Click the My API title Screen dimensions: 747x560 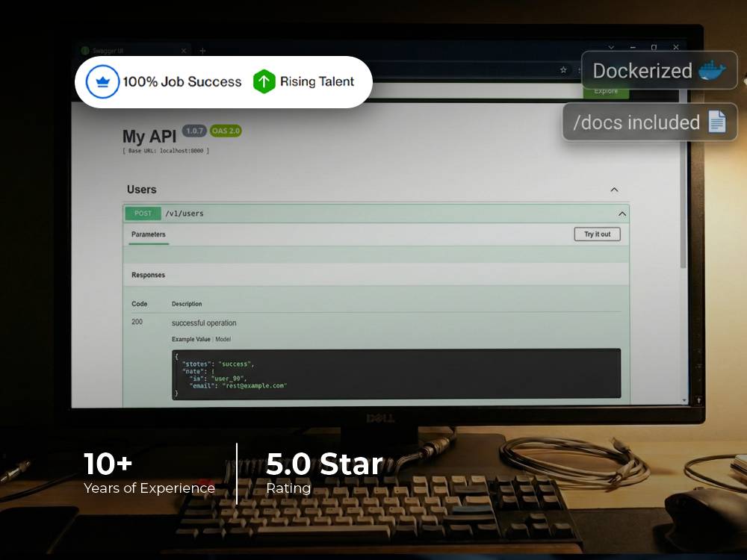tap(149, 136)
